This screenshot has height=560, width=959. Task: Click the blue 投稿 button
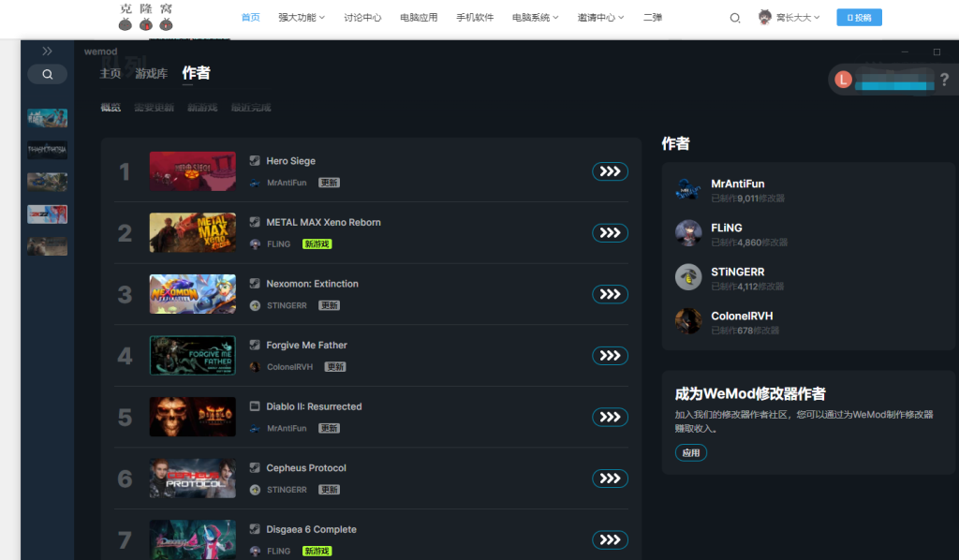coord(860,18)
